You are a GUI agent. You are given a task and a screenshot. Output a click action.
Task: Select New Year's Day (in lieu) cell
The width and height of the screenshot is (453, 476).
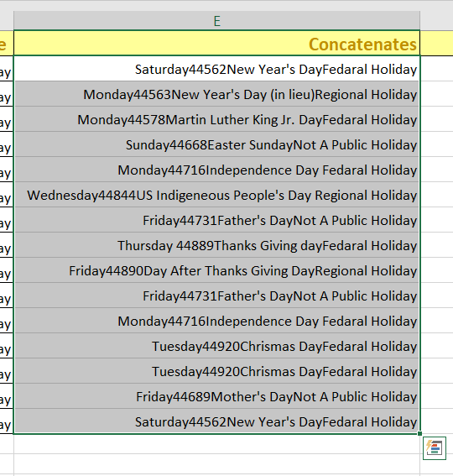tap(217, 94)
